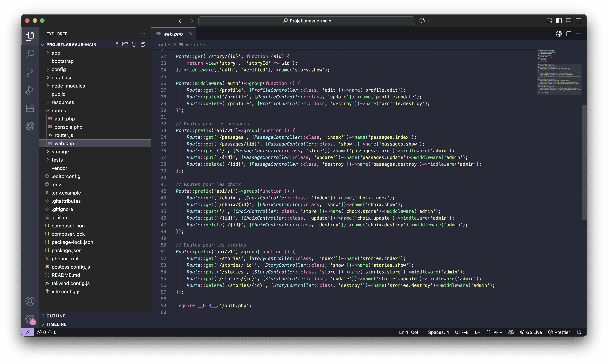Click the ChatGPT icon in editor toolbar
The width and height of the screenshot is (608, 364).
(x=559, y=34)
